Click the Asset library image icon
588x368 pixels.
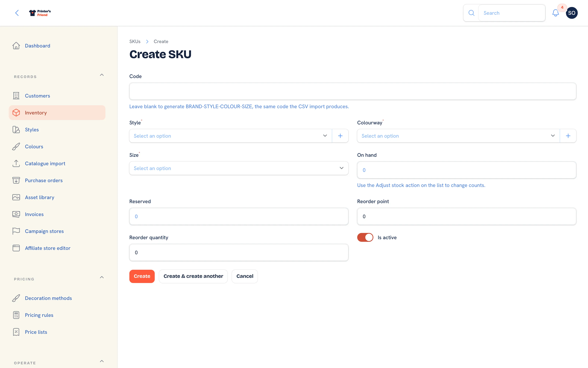pos(16,197)
